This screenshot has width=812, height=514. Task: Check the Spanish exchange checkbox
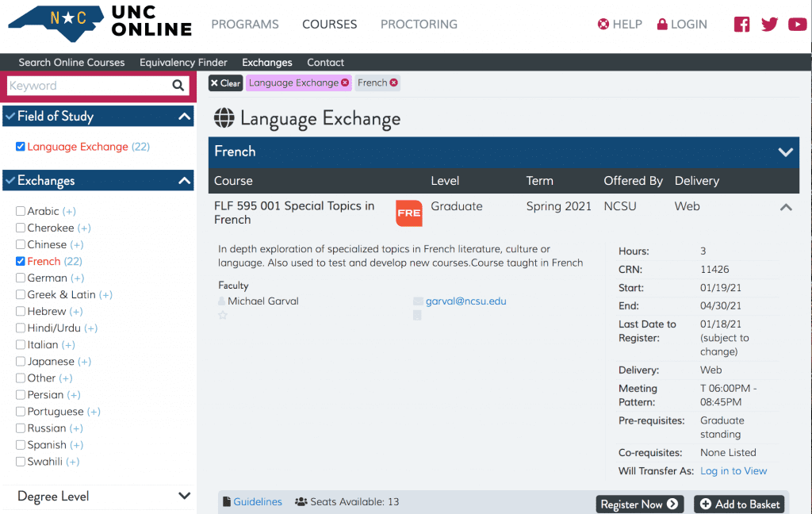[x=20, y=444]
